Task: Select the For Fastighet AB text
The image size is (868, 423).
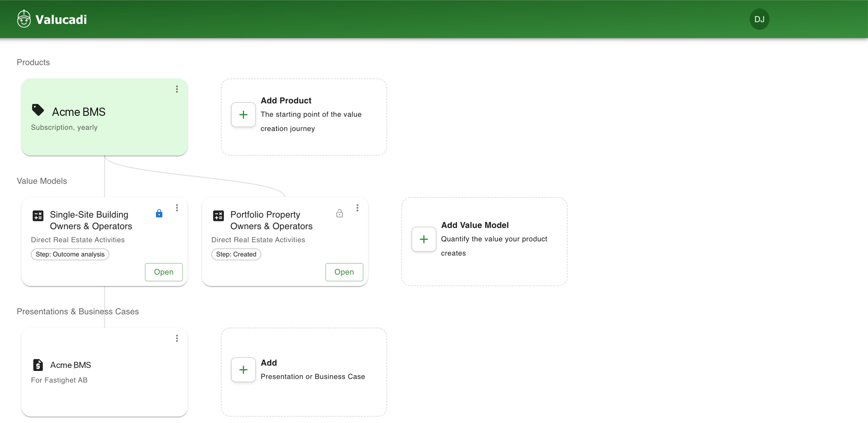Action: pyautogui.click(x=59, y=380)
